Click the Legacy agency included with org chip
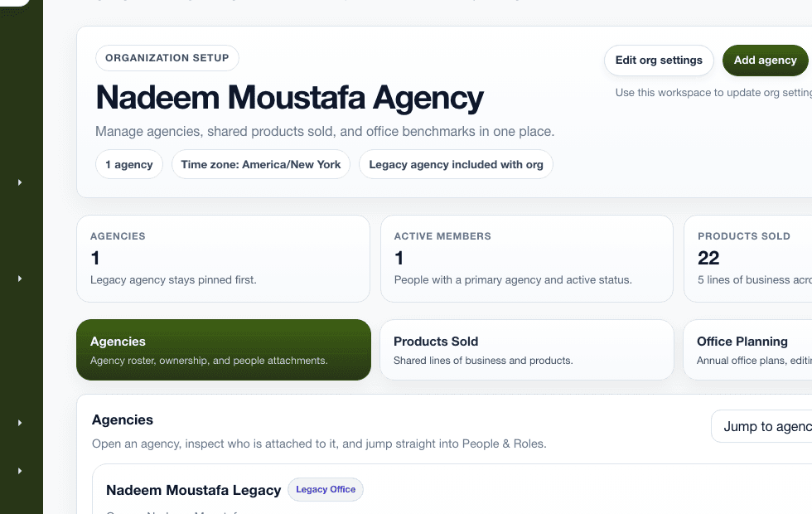Image resolution: width=812 pixels, height=514 pixels. 456,164
